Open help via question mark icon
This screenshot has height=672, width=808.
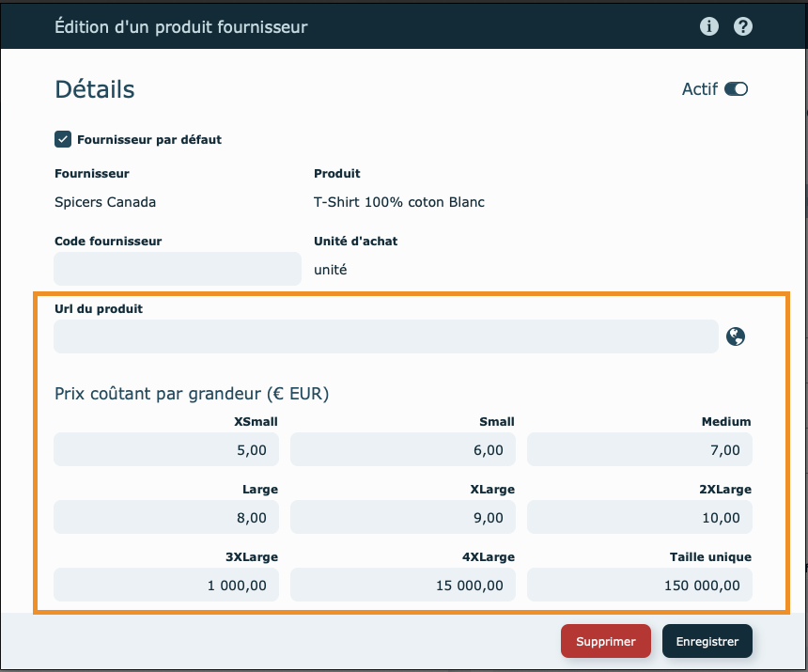coord(743,26)
